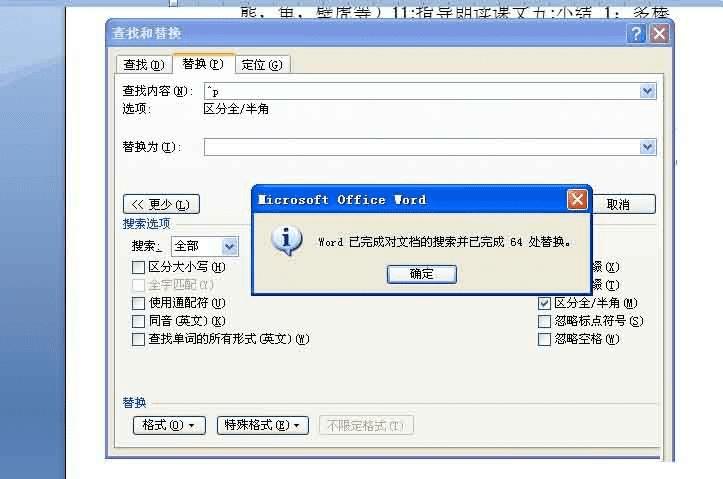The image size is (723, 479).
Task: Open the 定位 tab
Action: (x=262, y=65)
